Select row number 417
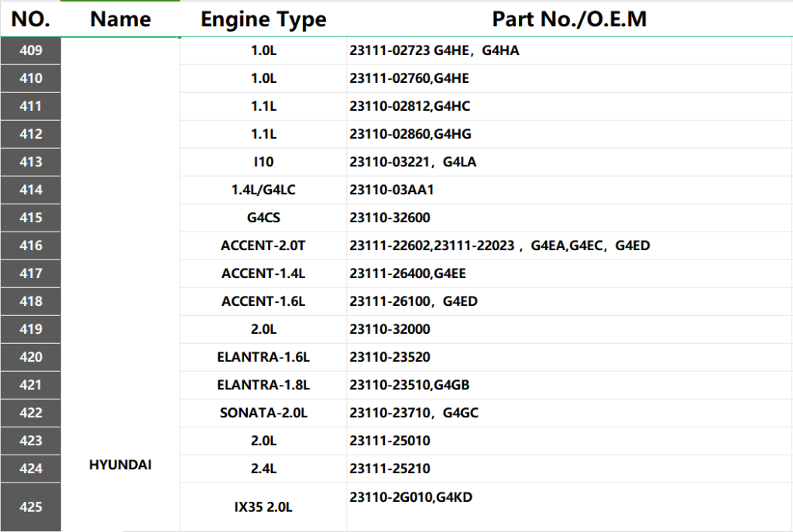Viewport: 793px width, 532px height. coord(31,273)
